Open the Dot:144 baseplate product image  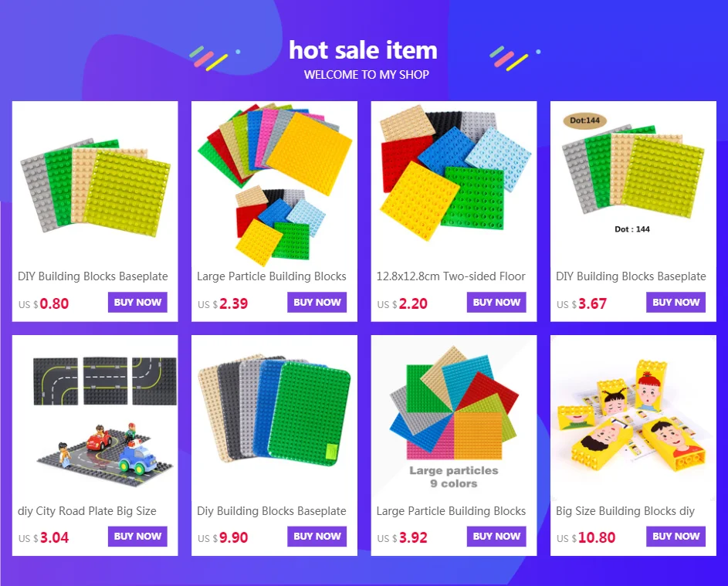pyautogui.click(x=633, y=184)
